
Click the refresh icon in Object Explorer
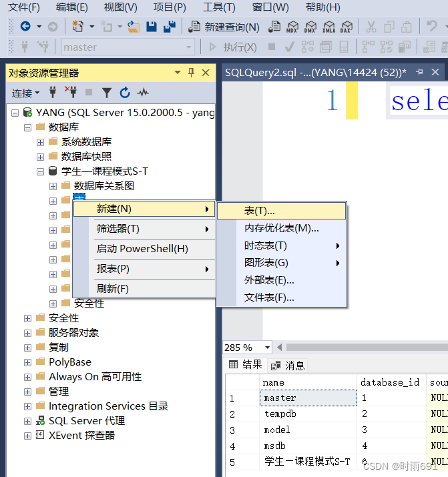pos(124,93)
